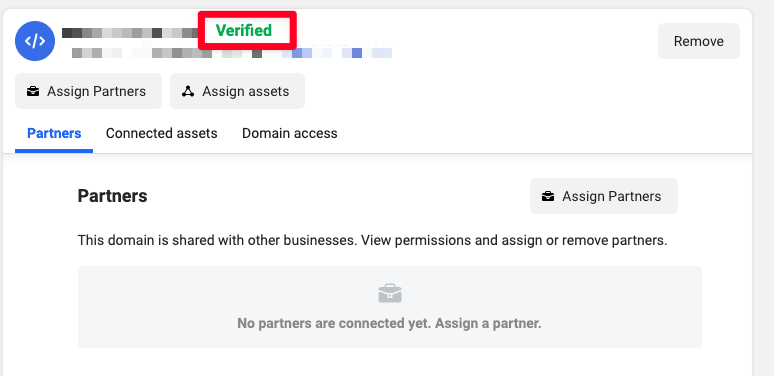Switch to the Connected assets tab
The image size is (774, 376).
point(161,133)
